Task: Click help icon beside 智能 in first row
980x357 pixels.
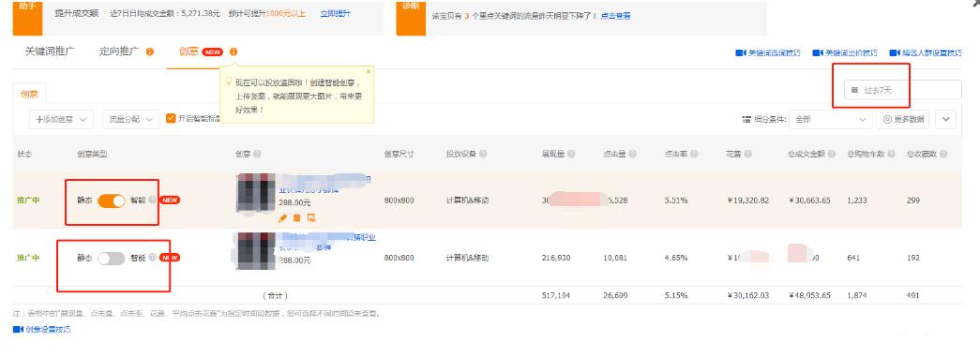Action: 153,201
